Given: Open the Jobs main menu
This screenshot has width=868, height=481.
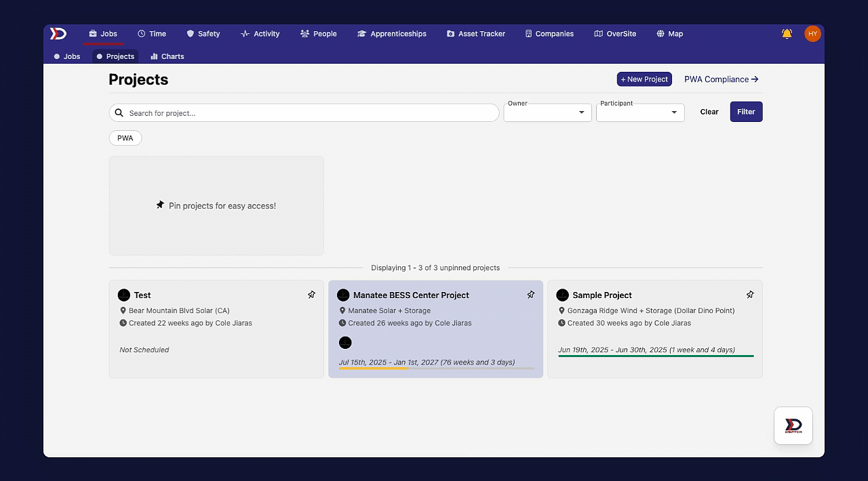Looking at the screenshot, I should coord(103,33).
